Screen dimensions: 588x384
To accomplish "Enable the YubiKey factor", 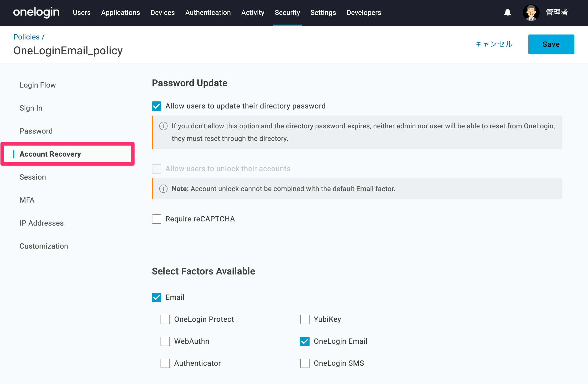I will pyautogui.click(x=305, y=319).
